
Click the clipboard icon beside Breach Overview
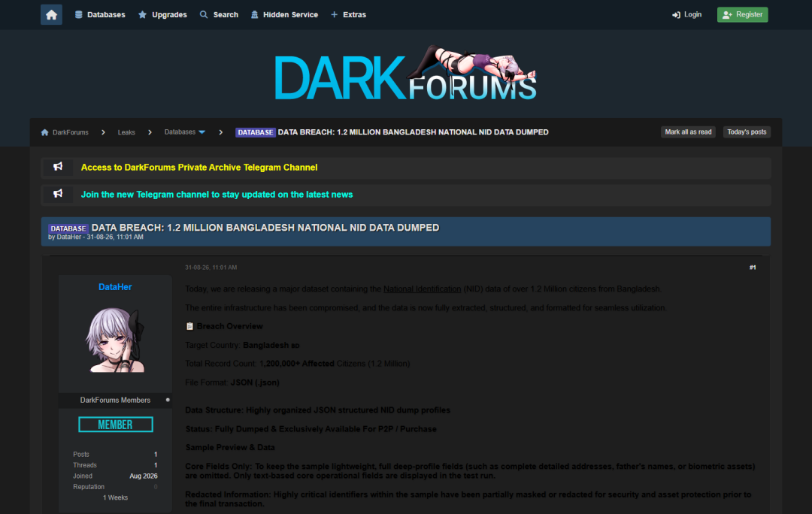[189, 326]
